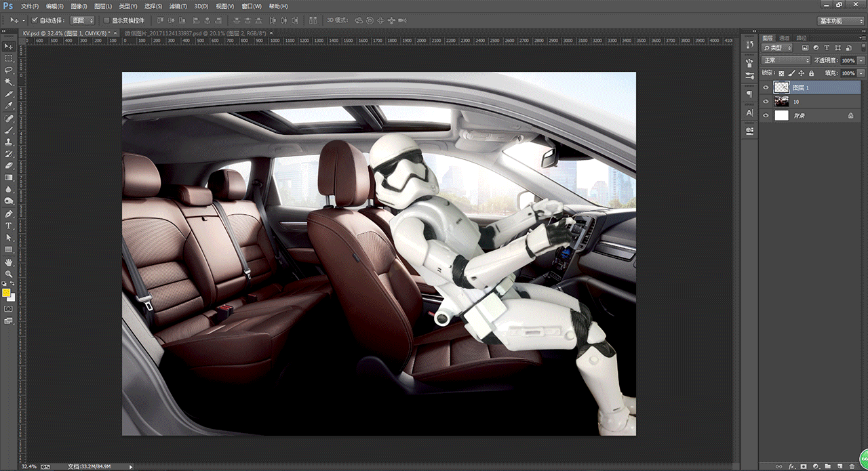868x471 pixels.
Task: Toggle lock image pixels brush icon
Action: (790, 72)
